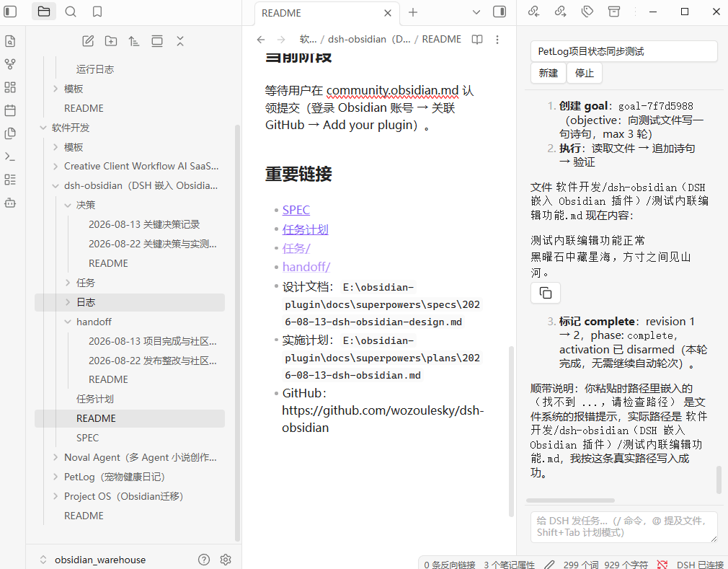The image size is (728, 569).
Task: Show the file explorer pane
Action: (44, 12)
